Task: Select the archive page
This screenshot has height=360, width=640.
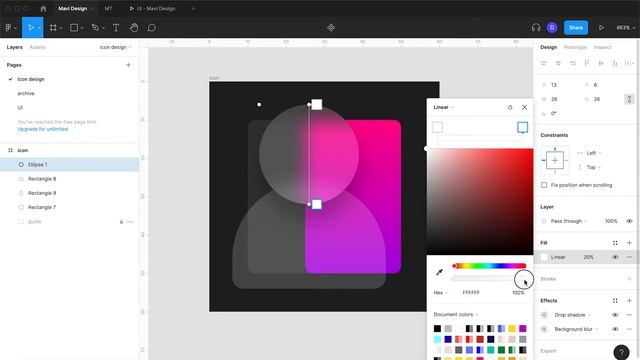Action: pyautogui.click(x=26, y=93)
